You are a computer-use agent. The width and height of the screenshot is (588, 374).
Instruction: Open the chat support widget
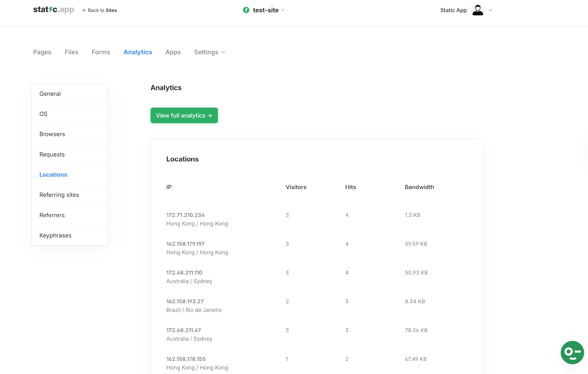[x=572, y=352]
